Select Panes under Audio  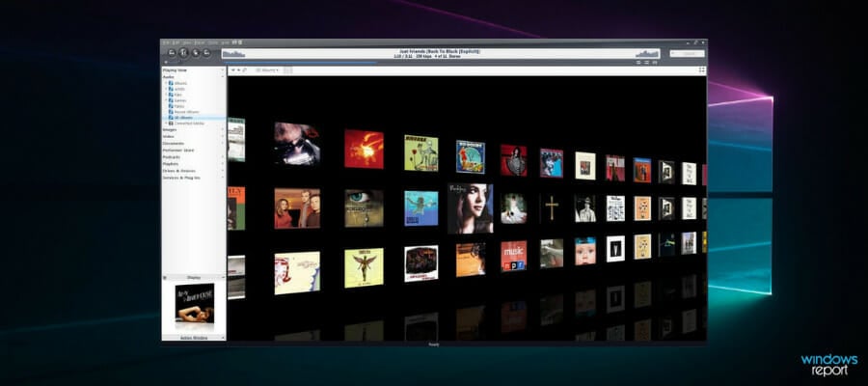pyautogui.click(x=180, y=106)
